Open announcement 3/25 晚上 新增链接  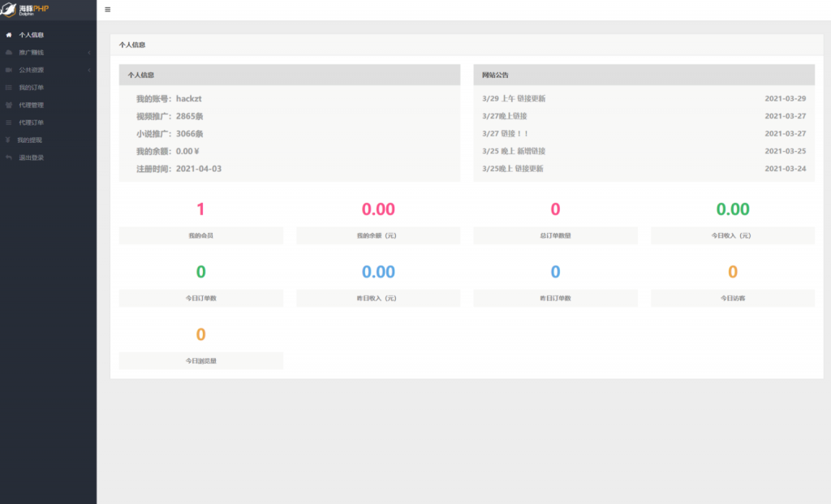(x=514, y=151)
